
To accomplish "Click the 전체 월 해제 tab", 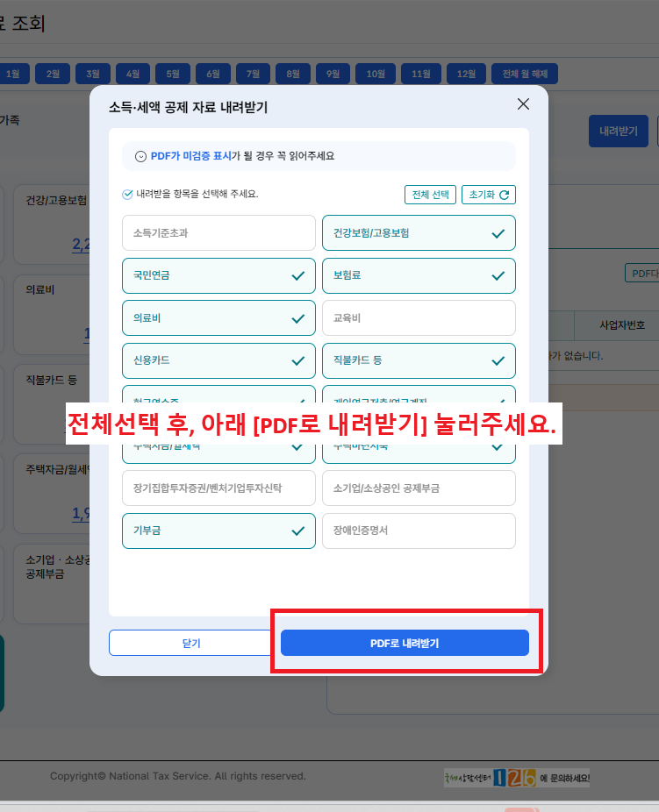I will coord(525,74).
